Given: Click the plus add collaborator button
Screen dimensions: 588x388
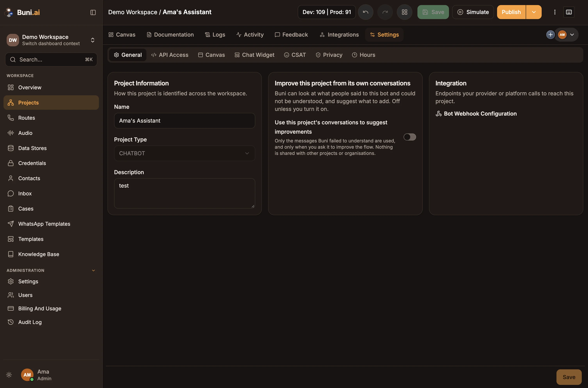Looking at the screenshot, I should [550, 35].
